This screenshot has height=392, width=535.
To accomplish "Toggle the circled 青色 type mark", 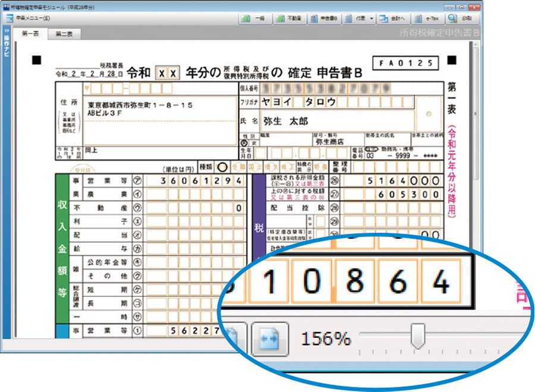I will (x=222, y=167).
